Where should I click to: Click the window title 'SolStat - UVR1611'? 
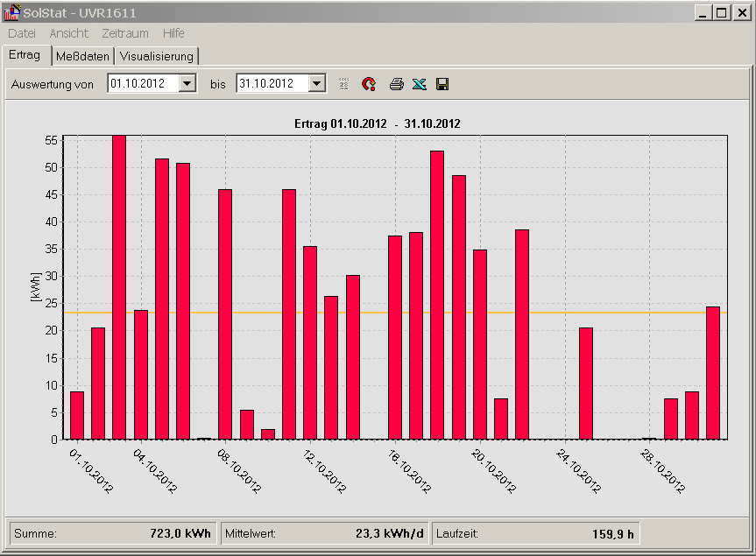80,13
